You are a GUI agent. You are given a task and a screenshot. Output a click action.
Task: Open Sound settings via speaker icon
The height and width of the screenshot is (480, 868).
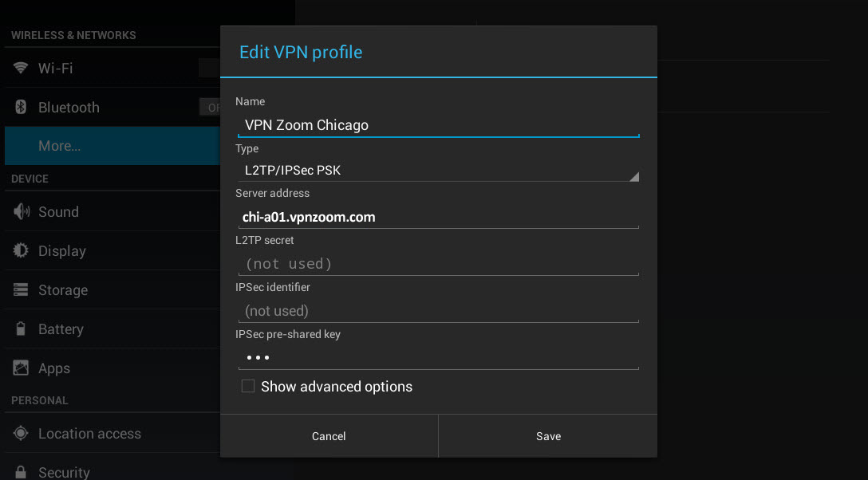point(21,211)
